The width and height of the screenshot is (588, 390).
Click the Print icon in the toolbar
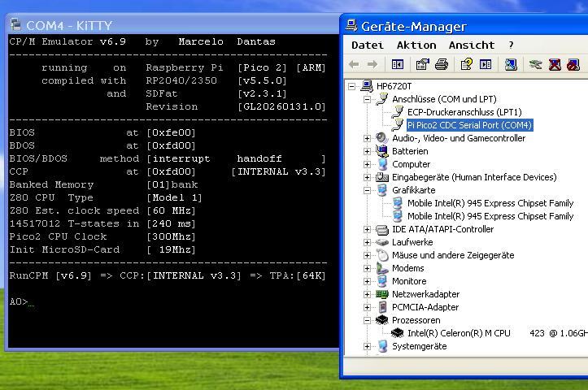[x=442, y=64]
